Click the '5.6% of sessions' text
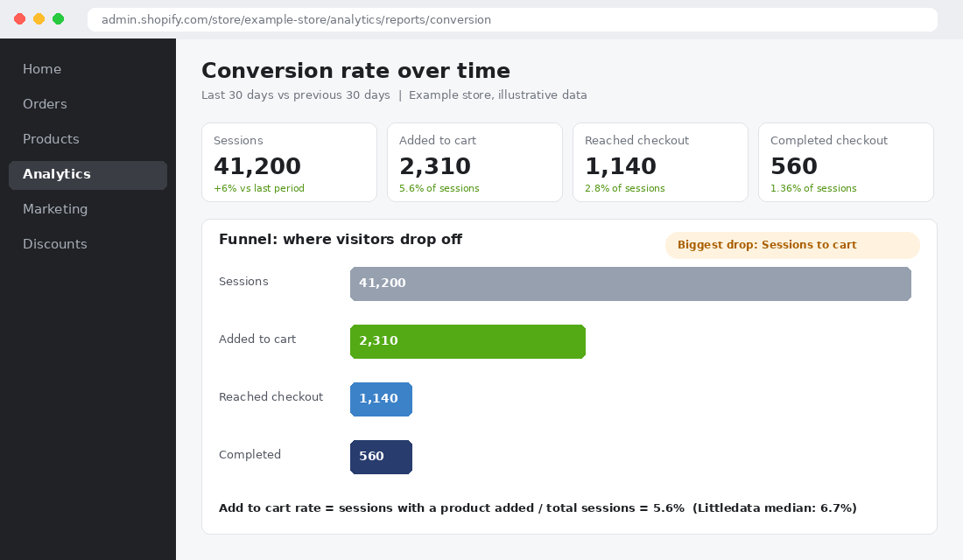 439,188
